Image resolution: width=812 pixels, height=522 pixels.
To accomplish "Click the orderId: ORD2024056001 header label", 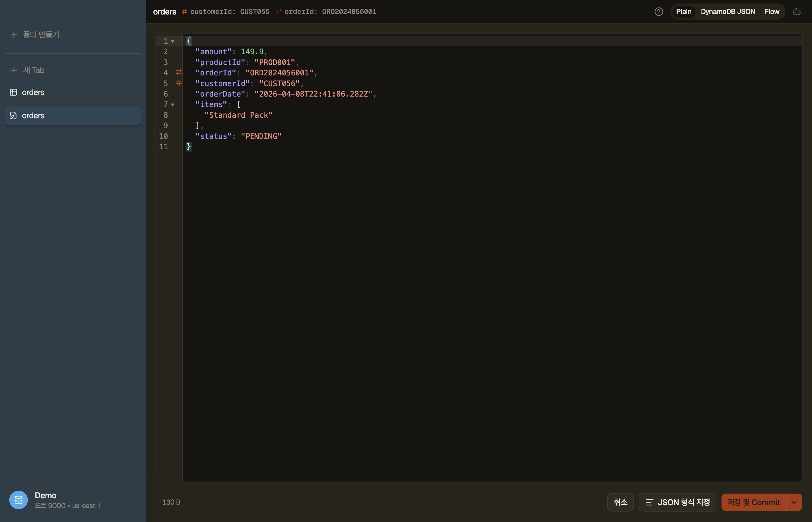I will (330, 12).
